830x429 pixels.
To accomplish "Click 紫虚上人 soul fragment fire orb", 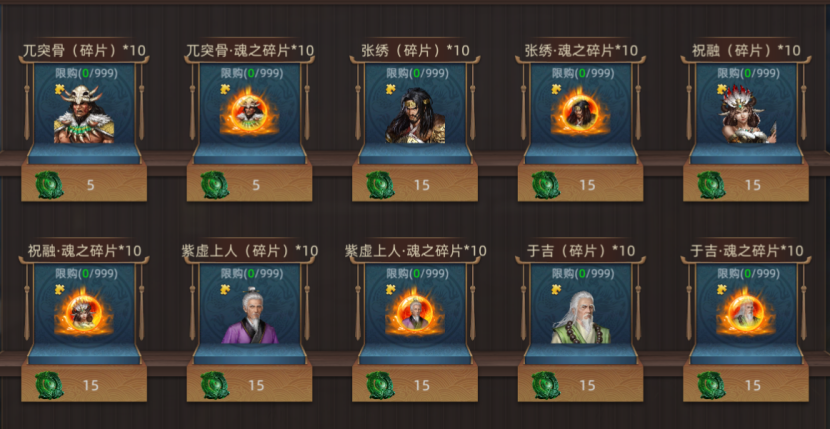I will coord(415,314).
